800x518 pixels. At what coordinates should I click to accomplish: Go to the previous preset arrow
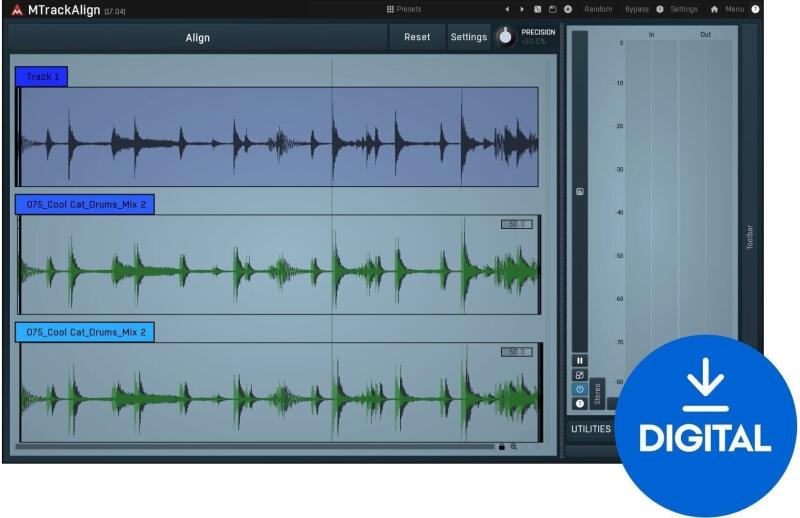[507, 9]
